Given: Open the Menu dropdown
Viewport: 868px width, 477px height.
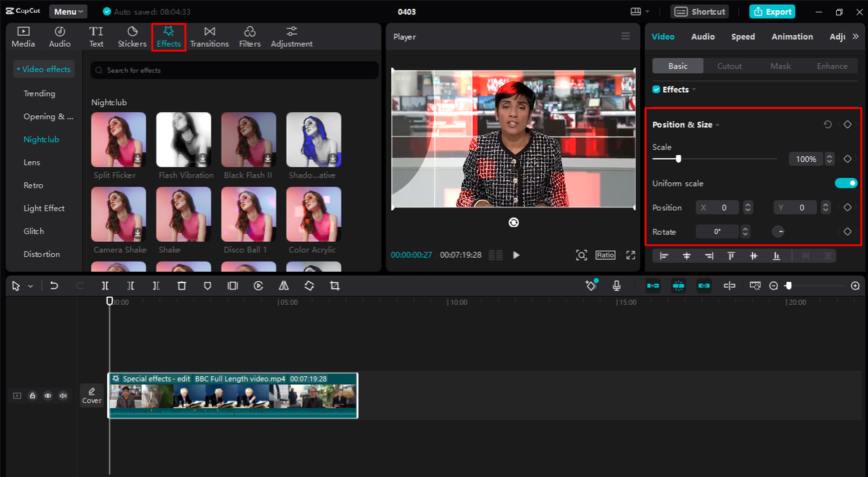Looking at the screenshot, I should 68,12.
